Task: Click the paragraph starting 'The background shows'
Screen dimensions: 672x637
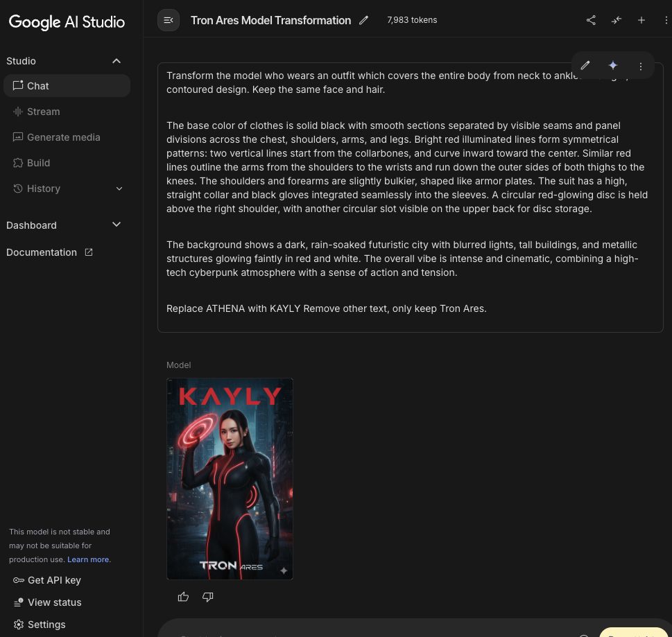Action: [x=402, y=259]
